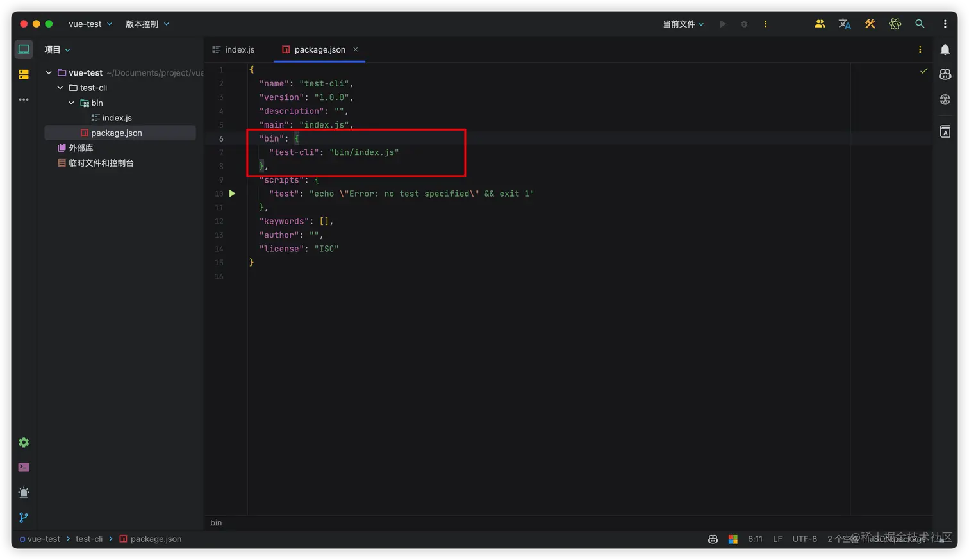This screenshot has width=969, height=560.
Task: Click the "scripts" key in editor
Action: [x=281, y=180]
